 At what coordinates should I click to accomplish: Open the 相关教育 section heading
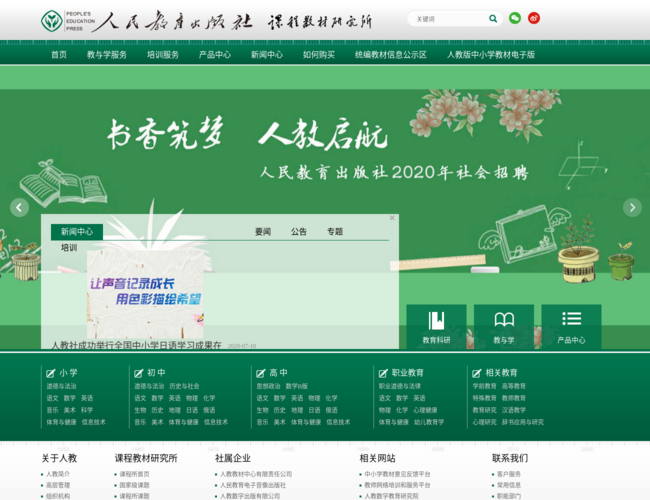coord(501,373)
